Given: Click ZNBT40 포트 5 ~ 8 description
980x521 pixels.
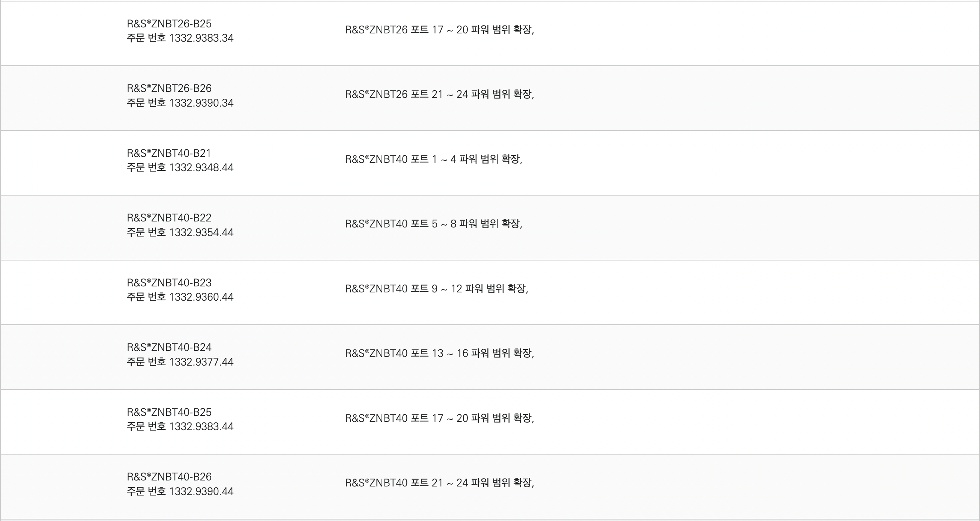Looking at the screenshot, I should (x=434, y=224).
